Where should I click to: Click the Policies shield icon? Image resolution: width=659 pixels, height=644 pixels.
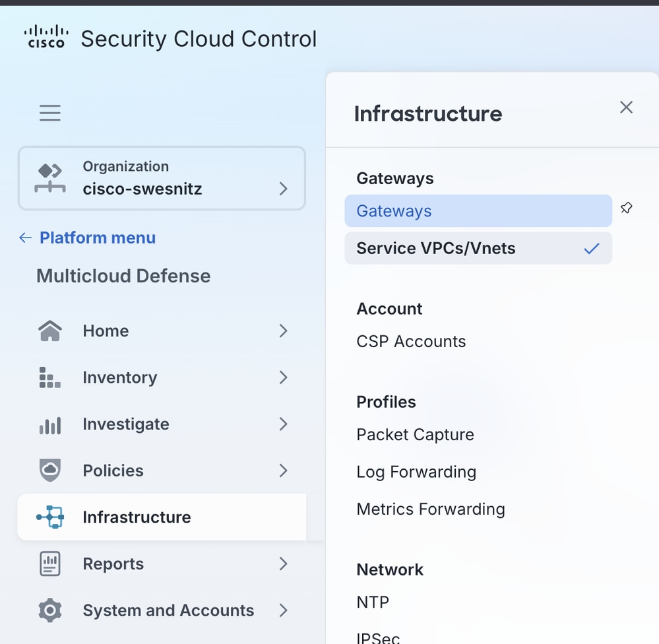coord(50,470)
